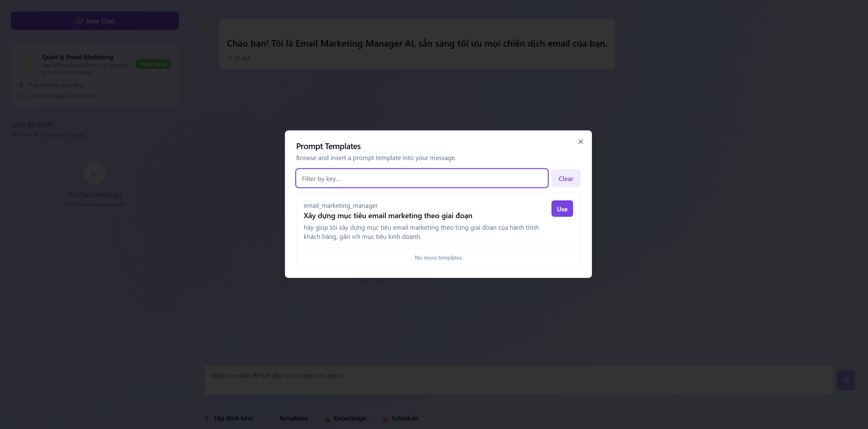Start a New Chat
The width and height of the screenshot is (868, 429).
(x=95, y=21)
